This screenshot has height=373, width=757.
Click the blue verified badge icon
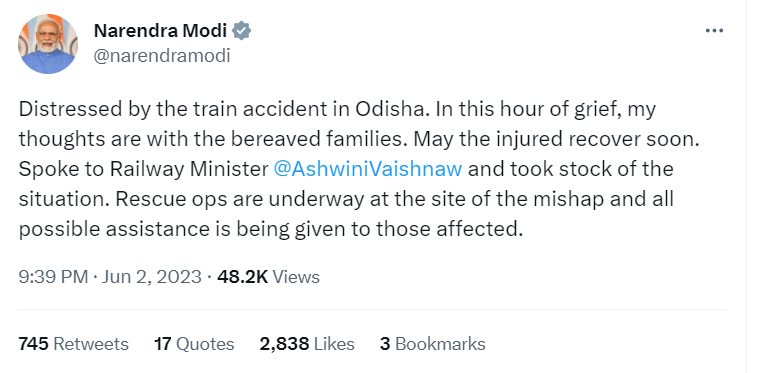[x=241, y=31]
